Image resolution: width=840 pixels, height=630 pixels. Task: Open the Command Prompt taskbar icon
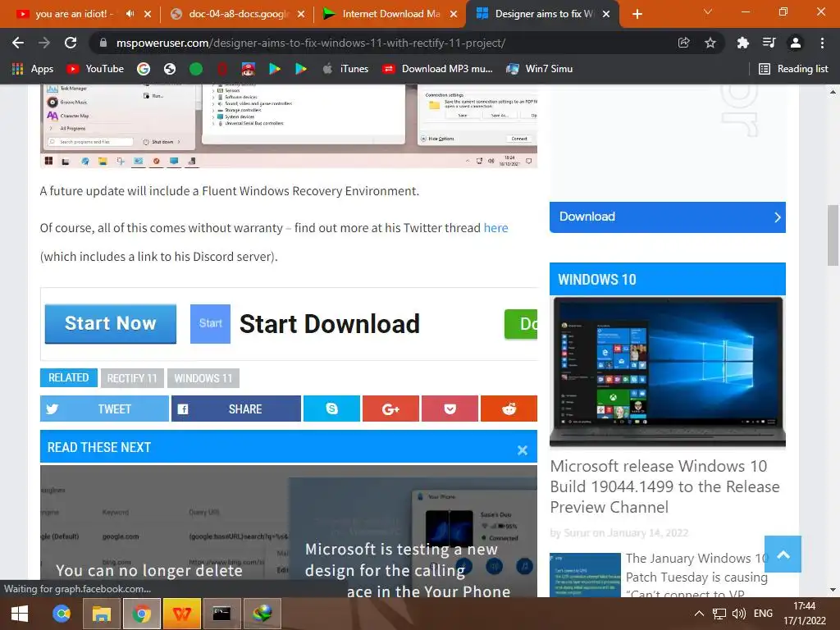221,614
